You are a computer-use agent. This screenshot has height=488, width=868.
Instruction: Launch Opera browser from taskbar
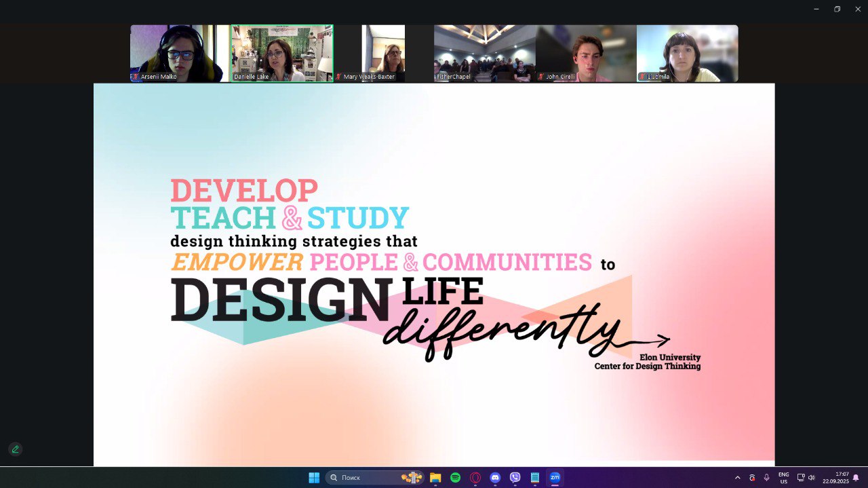[475, 478]
